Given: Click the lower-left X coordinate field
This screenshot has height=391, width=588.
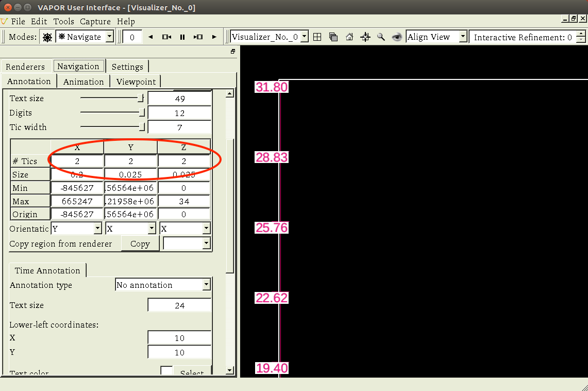Looking at the screenshot, I should [x=180, y=338].
